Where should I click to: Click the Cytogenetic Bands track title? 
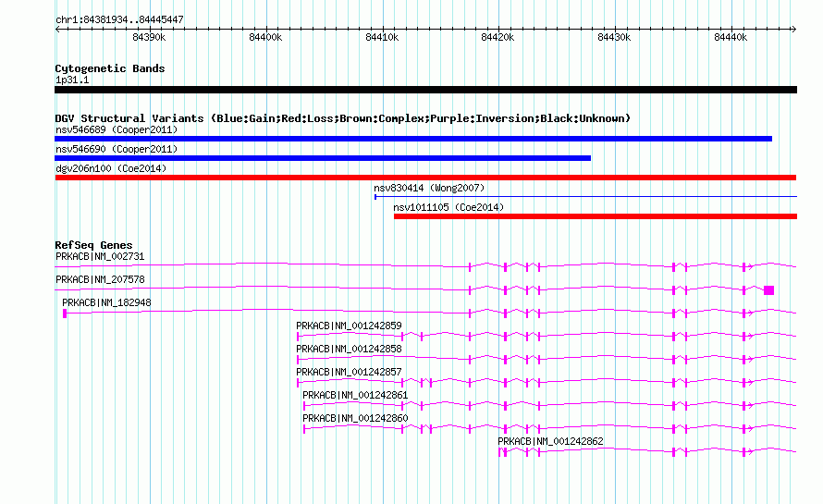(x=110, y=68)
